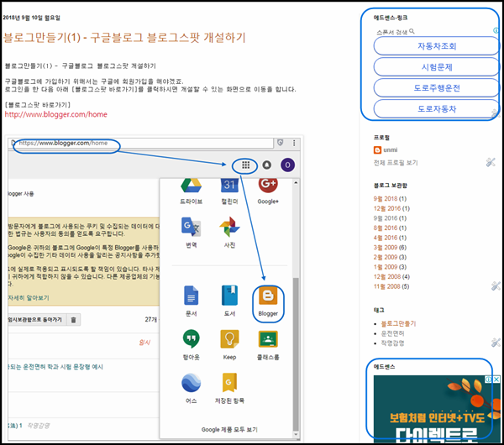The width and height of the screenshot is (504, 445).
Task: Click 자세히 알아보기 in the notice
Action: point(29,298)
